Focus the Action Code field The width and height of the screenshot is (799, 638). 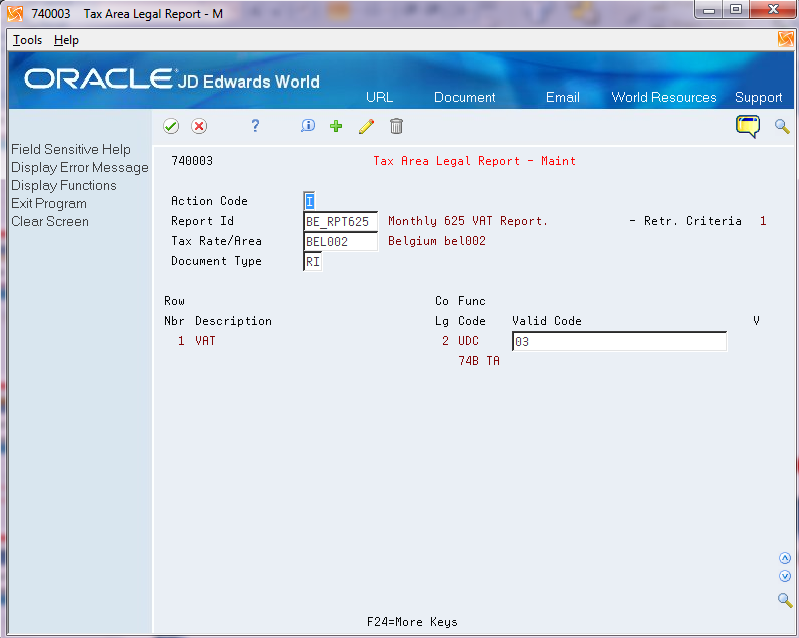tap(309, 201)
